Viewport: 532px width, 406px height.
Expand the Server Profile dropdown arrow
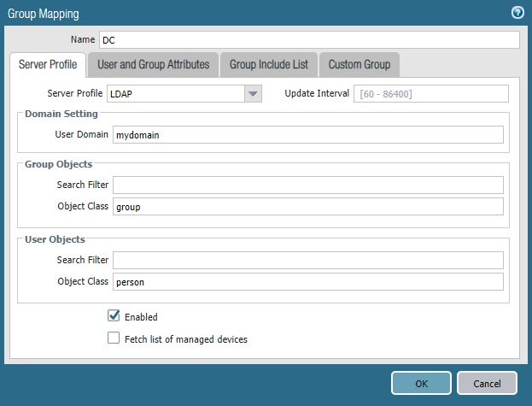[x=253, y=93]
